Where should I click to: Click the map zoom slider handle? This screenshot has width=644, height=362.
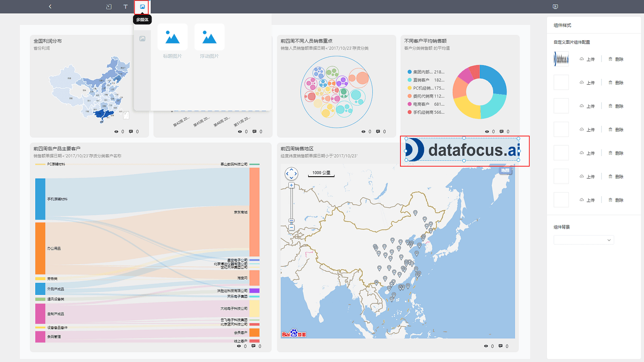click(291, 221)
